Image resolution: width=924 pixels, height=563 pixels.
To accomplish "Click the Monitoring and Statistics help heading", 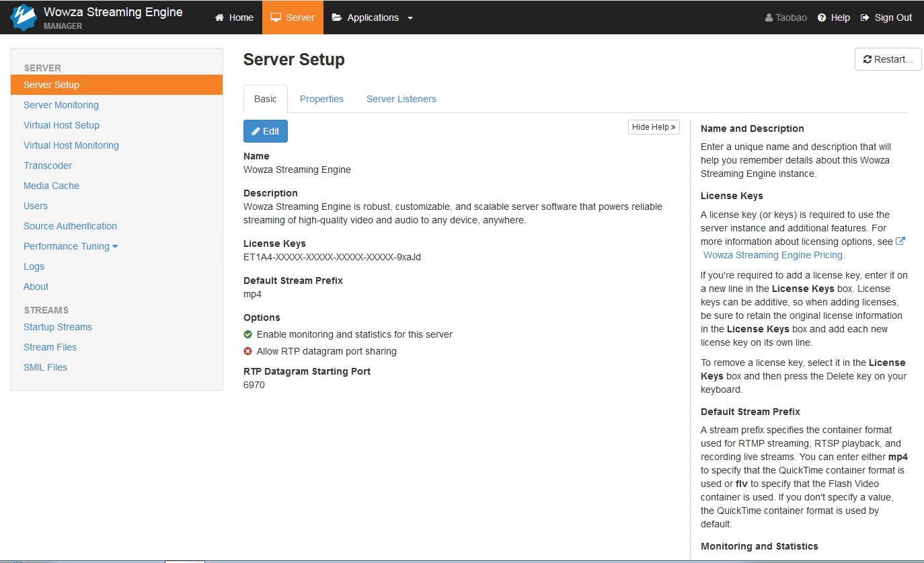I will click(759, 546).
